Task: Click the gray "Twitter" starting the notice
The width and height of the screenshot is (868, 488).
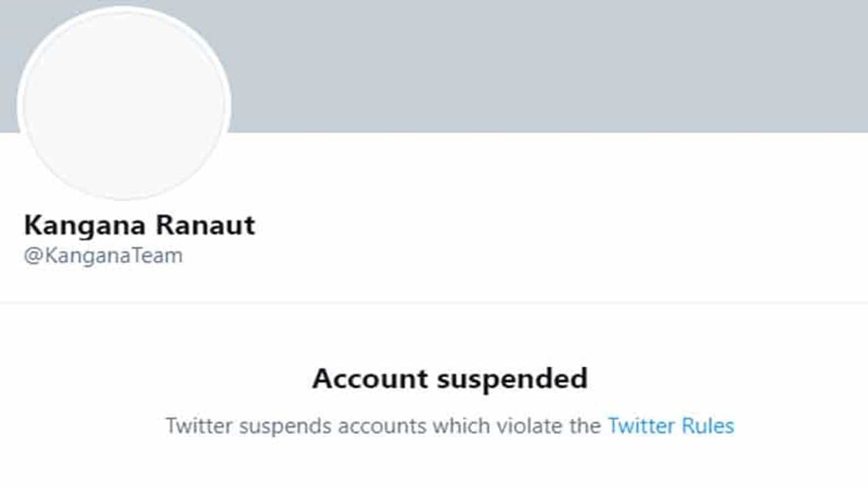Action: [199, 426]
